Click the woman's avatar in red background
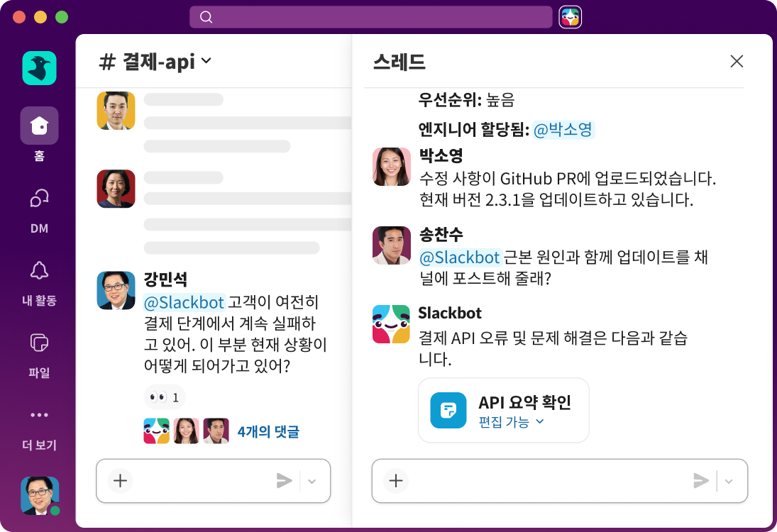777x532 pixels. click(x=116, y=189)
